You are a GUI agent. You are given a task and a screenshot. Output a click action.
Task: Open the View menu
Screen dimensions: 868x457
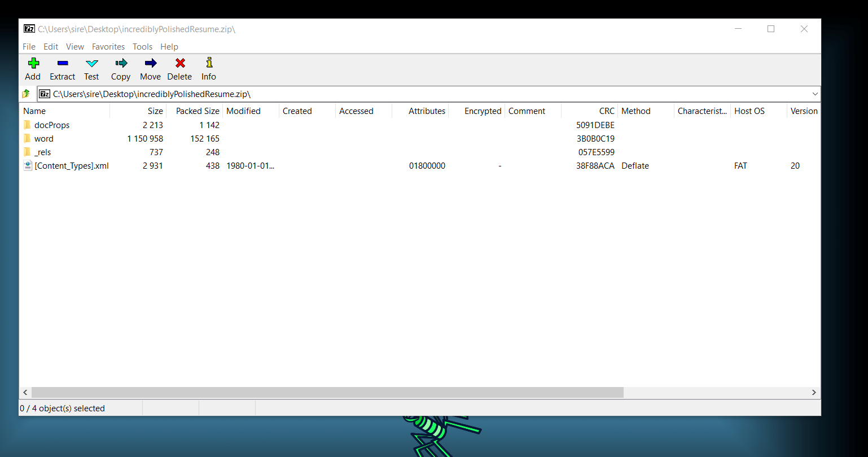[x=75, y=47]
